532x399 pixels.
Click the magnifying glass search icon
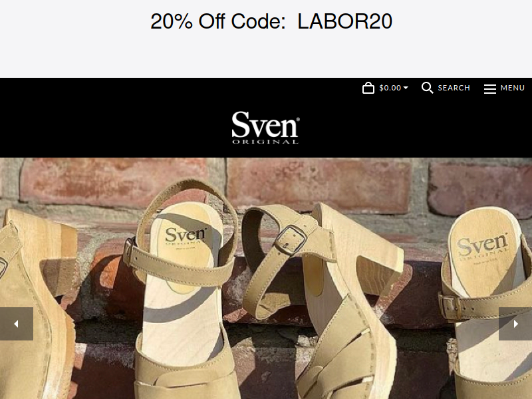click(x=427, y=88)
